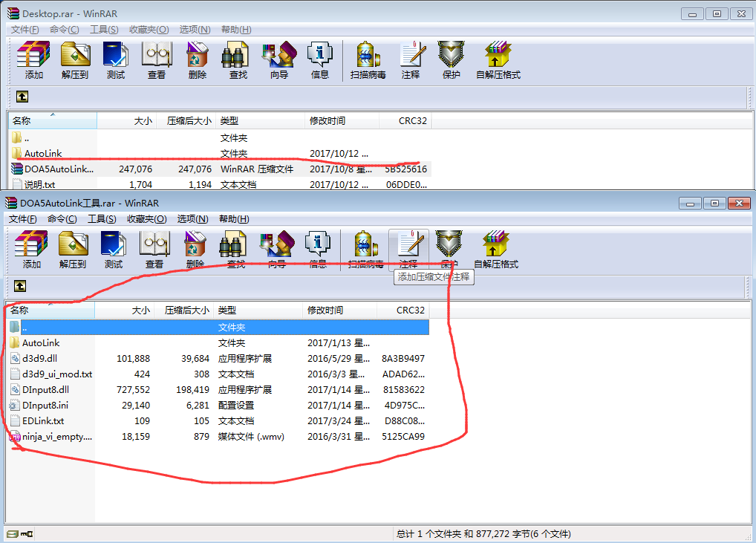Select d3d9_ui_mod.txt file
756x543 pixels.
tap(51, 374)
